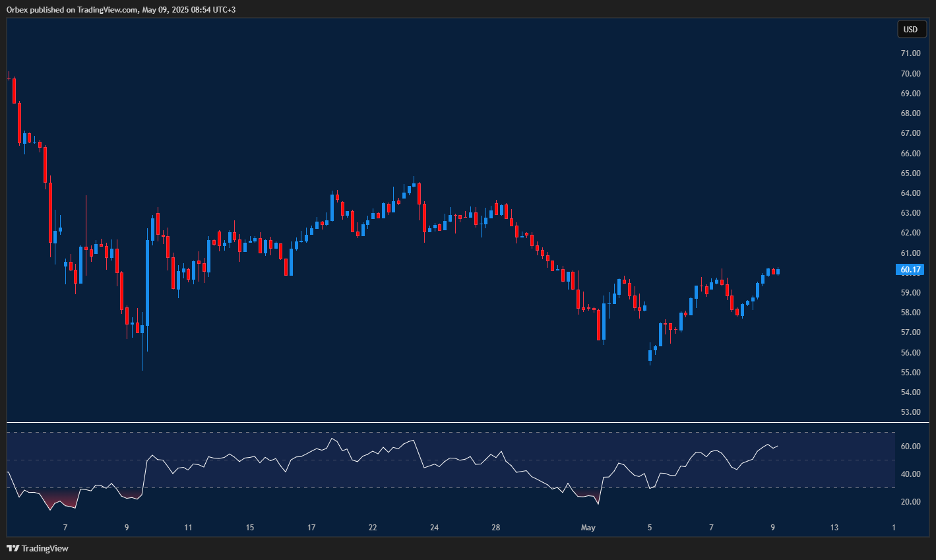
Task: Click the red oversold RSI area at left
Action: tap(59, 499)
